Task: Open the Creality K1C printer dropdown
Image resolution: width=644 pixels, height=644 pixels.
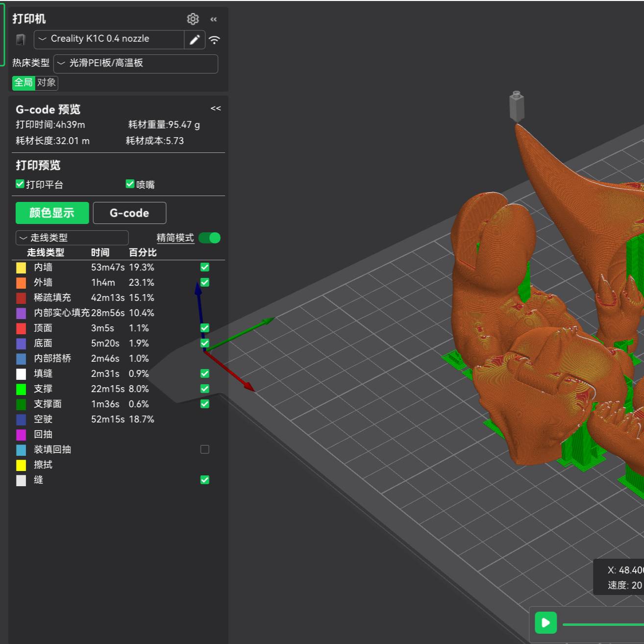Action: [x=109, y=39]
